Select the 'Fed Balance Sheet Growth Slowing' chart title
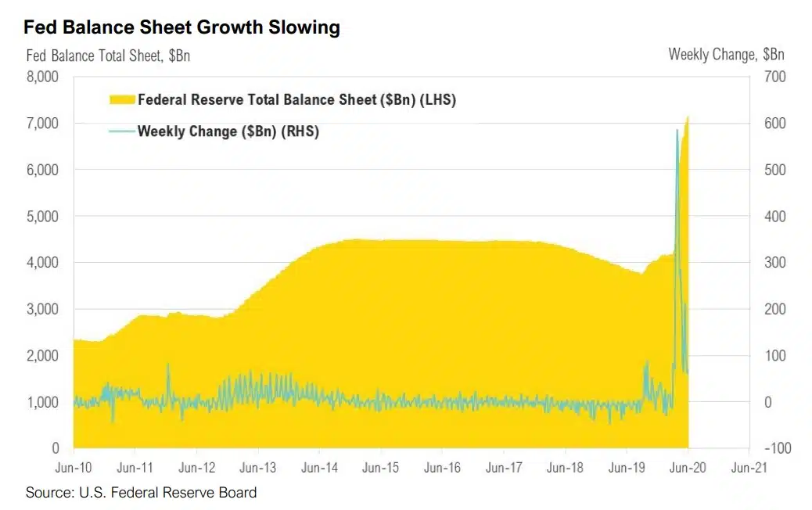The image size is (812, 510). [x=181, y=28]
